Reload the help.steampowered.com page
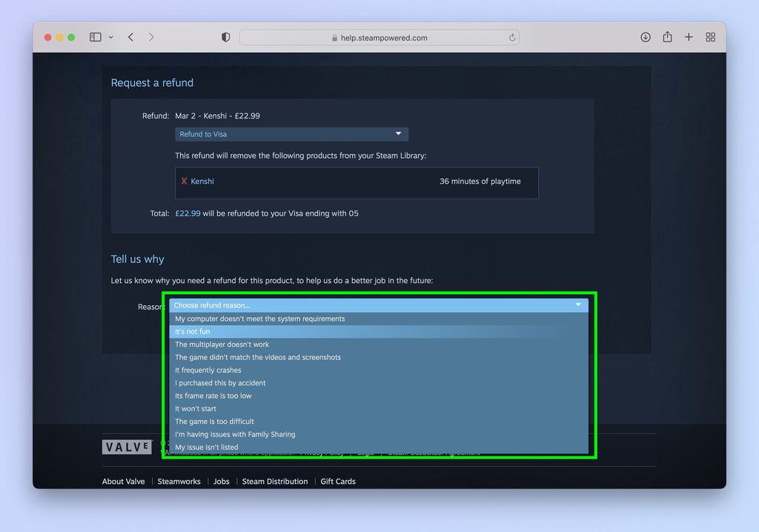 point(511,37)
